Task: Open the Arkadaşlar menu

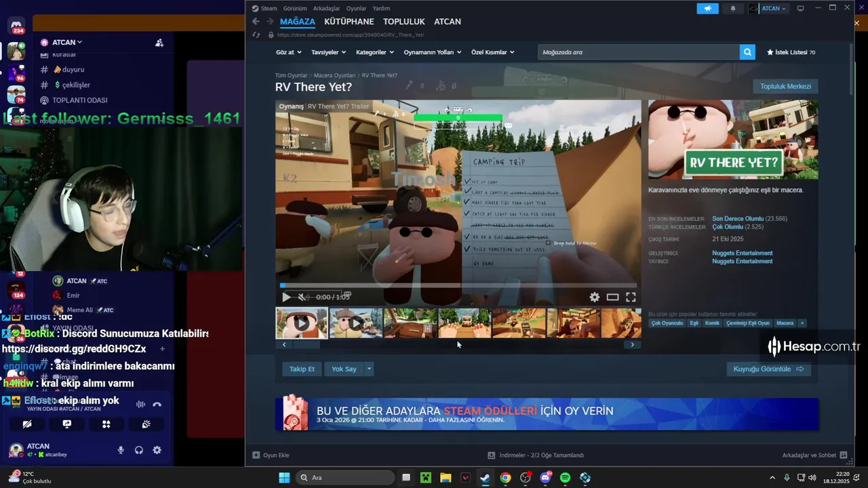Action: pos(327,8)
